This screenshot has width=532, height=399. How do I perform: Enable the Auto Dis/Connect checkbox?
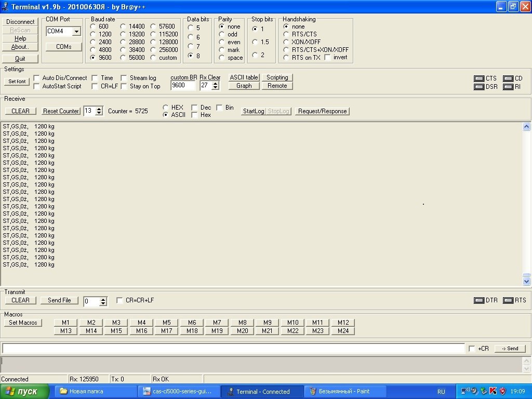[37, 78]
